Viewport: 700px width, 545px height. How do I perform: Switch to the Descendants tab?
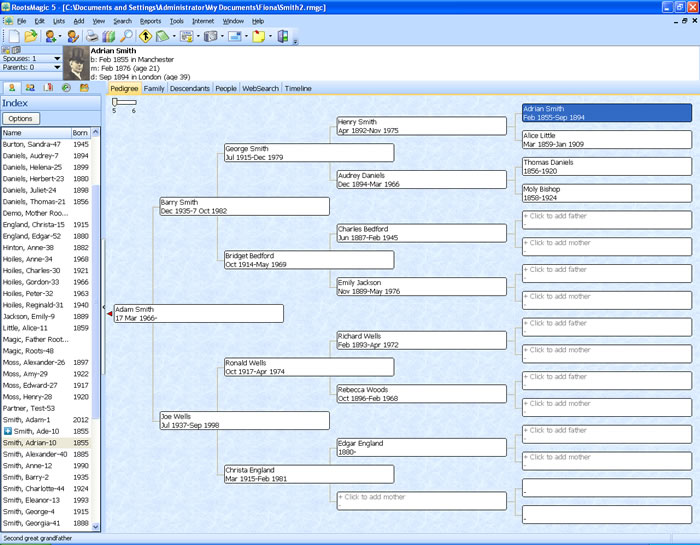point(189,88)
